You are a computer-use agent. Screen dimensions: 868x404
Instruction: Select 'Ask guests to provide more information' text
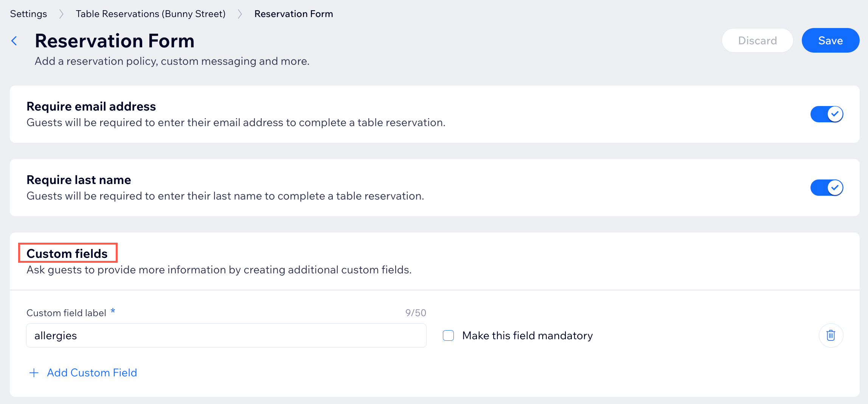click(x=219, y=270)
